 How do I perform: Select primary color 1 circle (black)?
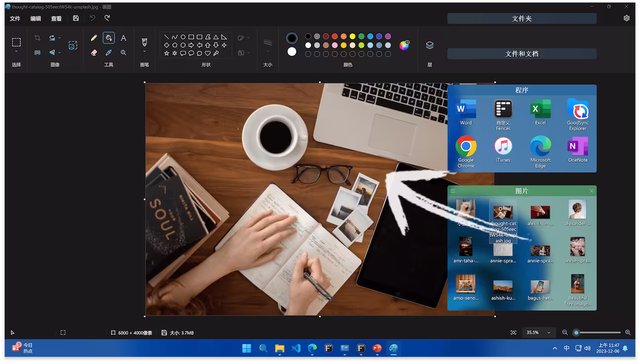point(292,38)
